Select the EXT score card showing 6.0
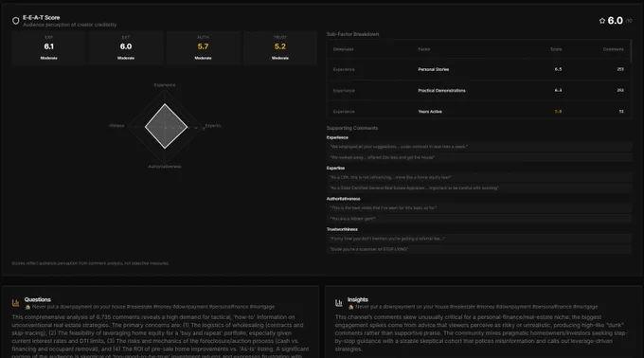The height and width of the screenshot is (358, 644). [x=126, y=47]
